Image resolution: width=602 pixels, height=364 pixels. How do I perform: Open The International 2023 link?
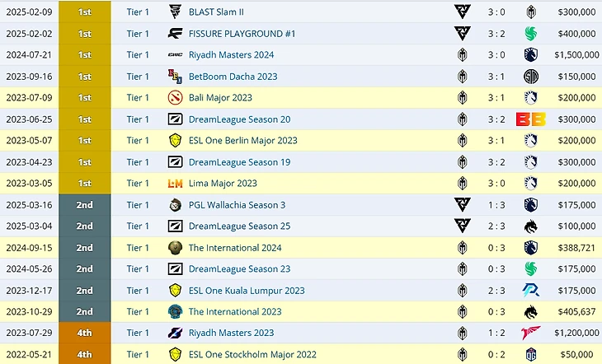click(235, 312)
